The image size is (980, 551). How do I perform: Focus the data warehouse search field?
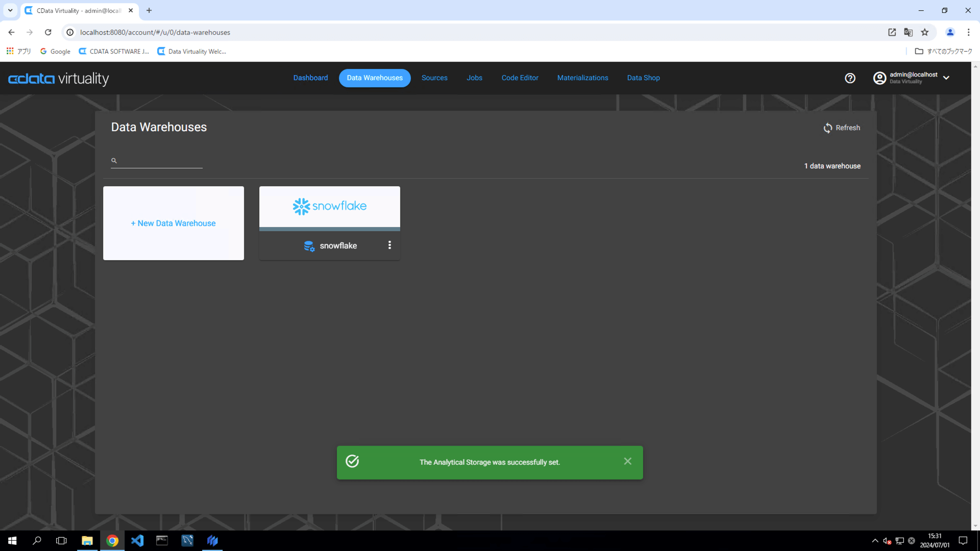pyautogui.click(x=157, y=161)
